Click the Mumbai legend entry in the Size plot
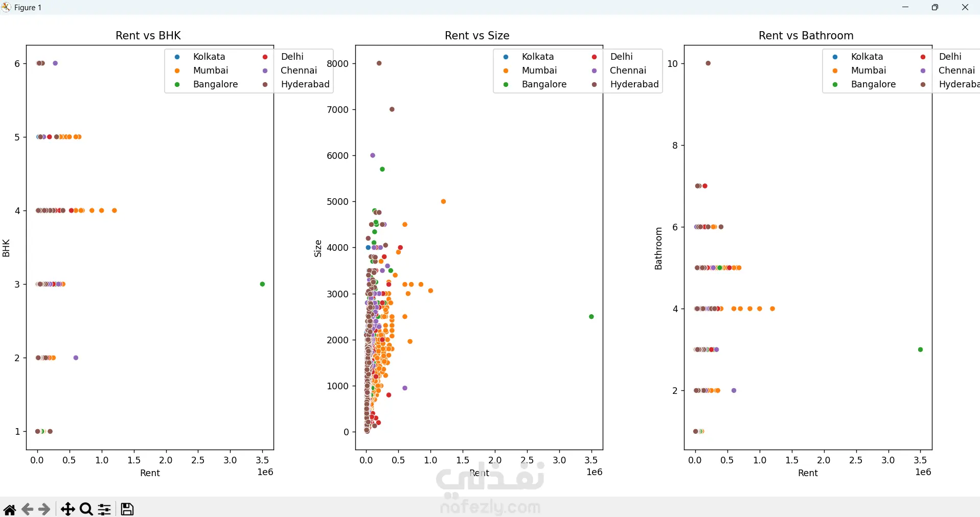Screen dimensions: 980x517 pos(530,70)
